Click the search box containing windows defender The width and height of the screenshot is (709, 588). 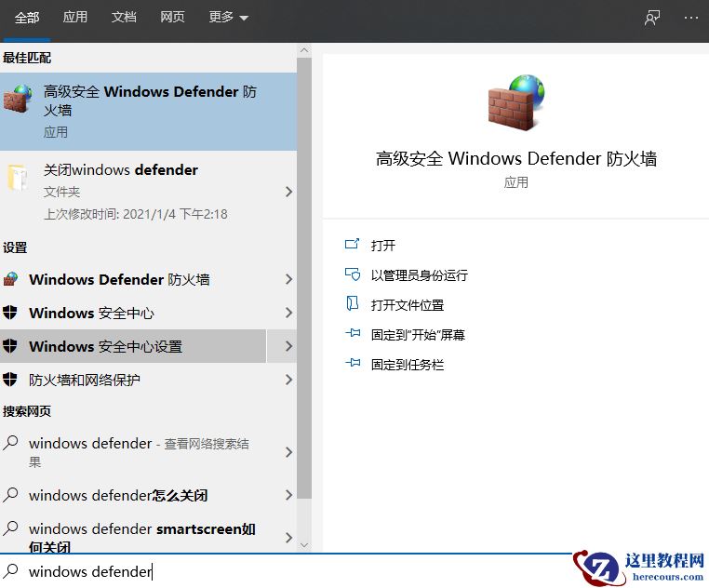[285, 571]
